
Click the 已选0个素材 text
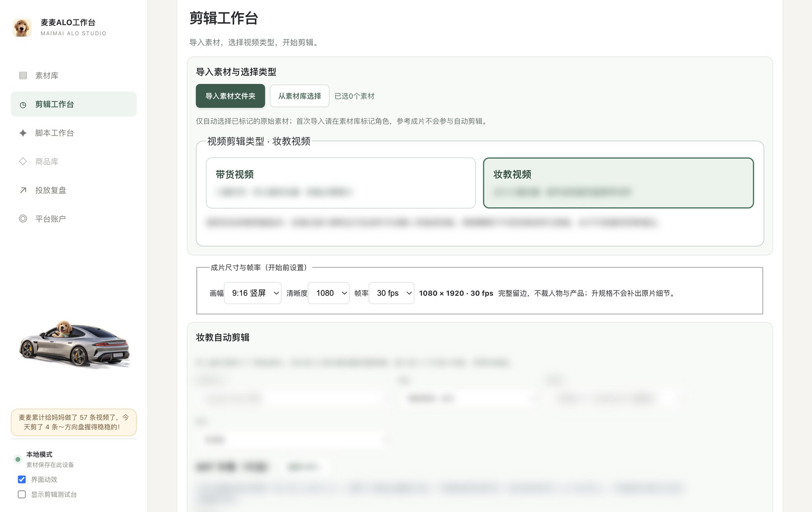[354, 96]
